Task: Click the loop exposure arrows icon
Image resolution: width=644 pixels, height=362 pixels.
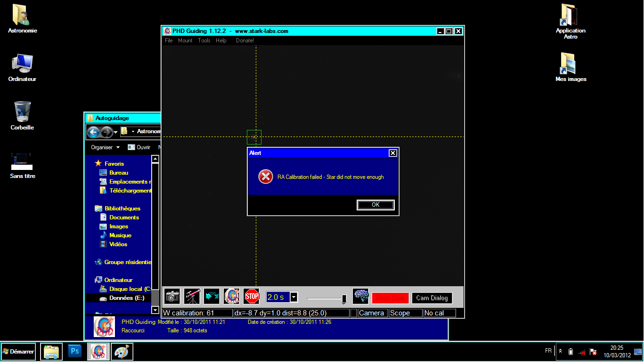Action: click(x=212, y=296)
